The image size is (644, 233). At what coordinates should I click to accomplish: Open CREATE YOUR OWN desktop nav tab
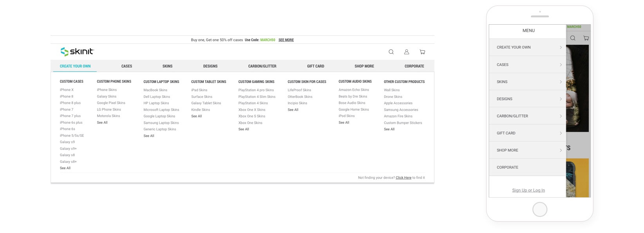click(x=75, y=66)
